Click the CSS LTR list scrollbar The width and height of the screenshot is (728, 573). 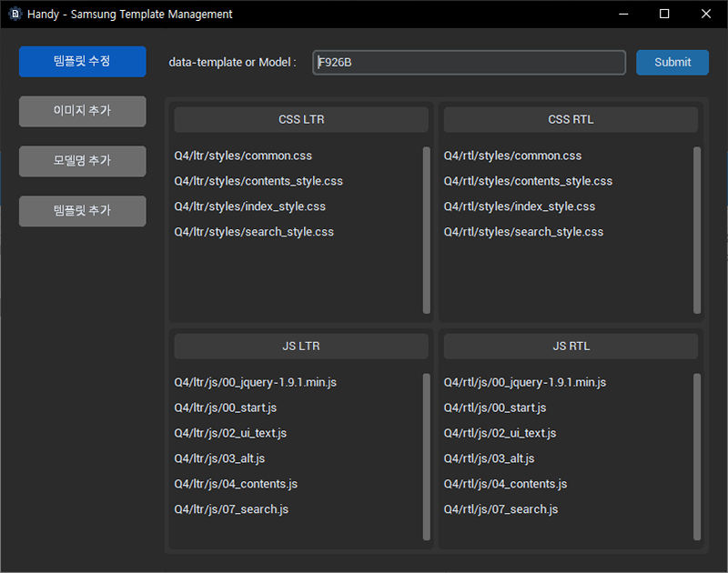[426, 230]
